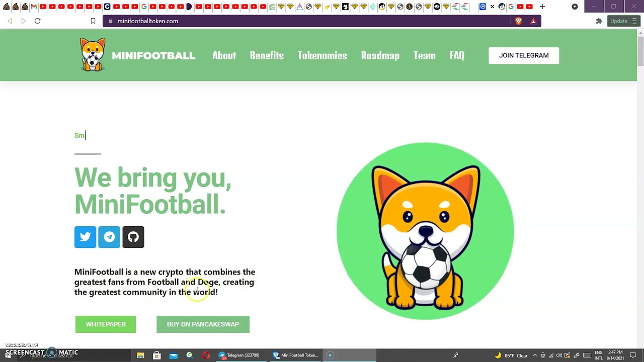This screenshot has width=644, height=362.
Task: Open the notification center icon
Action: pyautogui.click(x=633, y=355)
